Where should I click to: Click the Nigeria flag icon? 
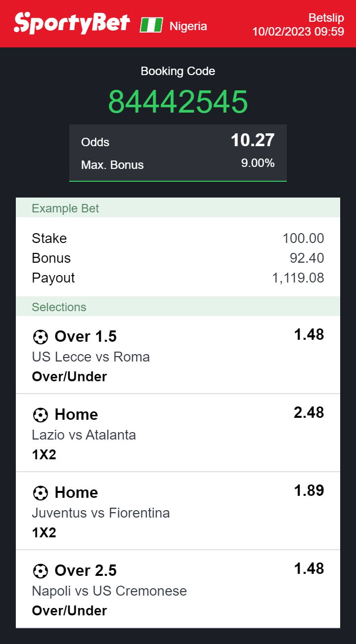point(151,25)
